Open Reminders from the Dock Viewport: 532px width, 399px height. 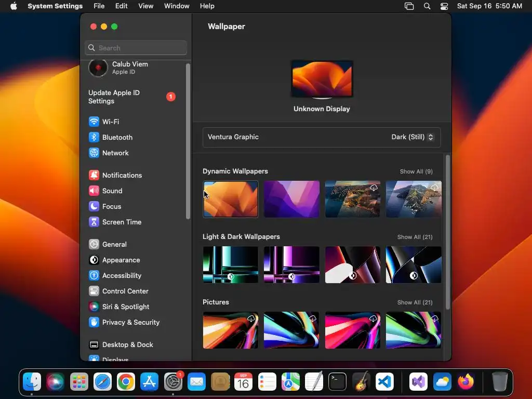tap(267, 382)
